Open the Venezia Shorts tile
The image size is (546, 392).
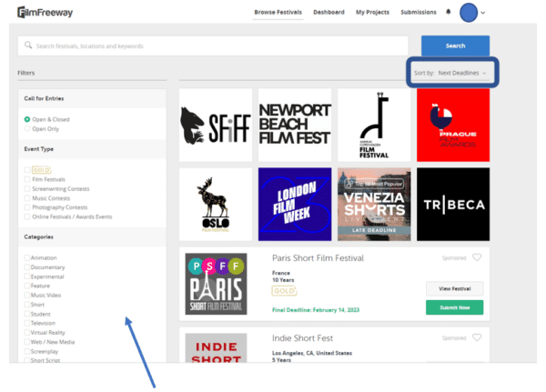(x=374, y=205)
